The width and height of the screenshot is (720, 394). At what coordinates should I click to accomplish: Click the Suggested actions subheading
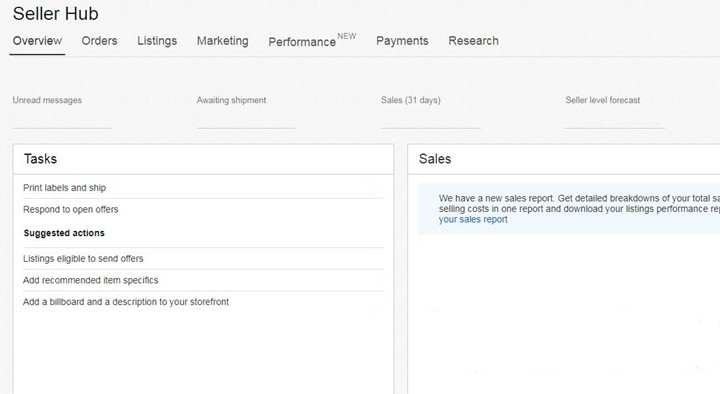pos(64,233)
